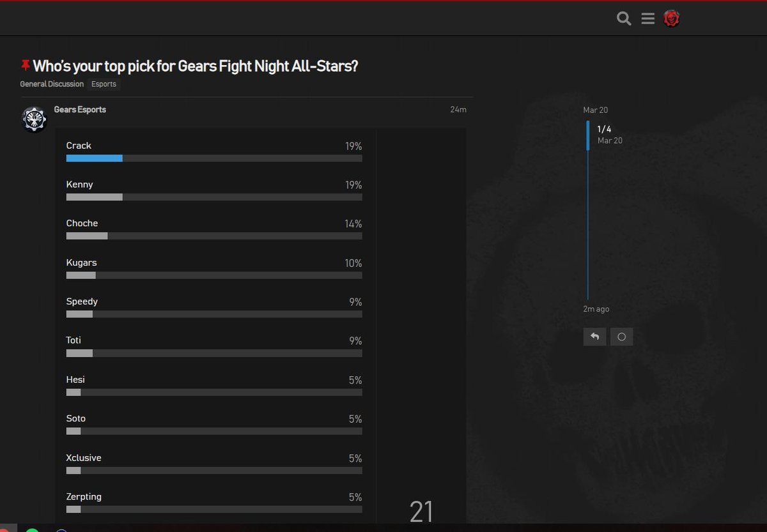The image size is (767, 532).
Task: Open the General Discussion category
Action: [x=51, y=84]
